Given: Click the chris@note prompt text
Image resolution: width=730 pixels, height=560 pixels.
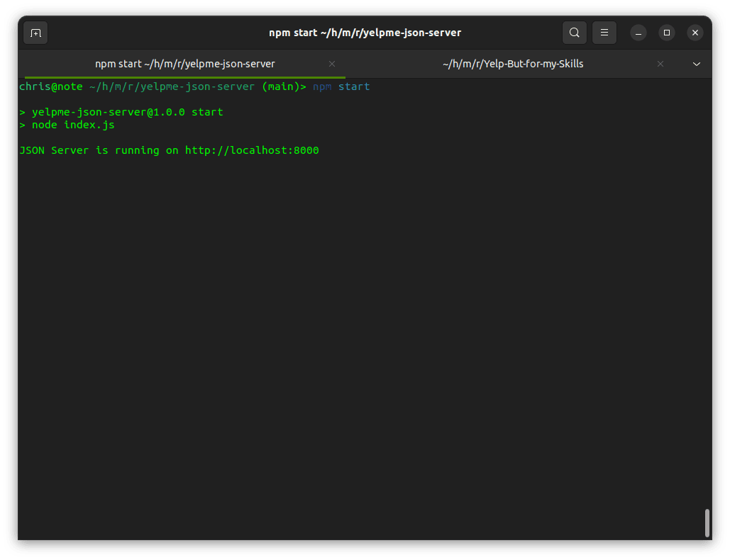Looking at the screenshot, I should click(51, 86).
